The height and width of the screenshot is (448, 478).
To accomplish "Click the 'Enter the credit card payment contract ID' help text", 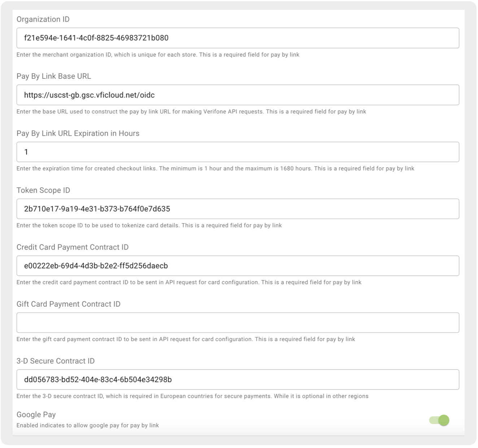I will pos(189,282).
